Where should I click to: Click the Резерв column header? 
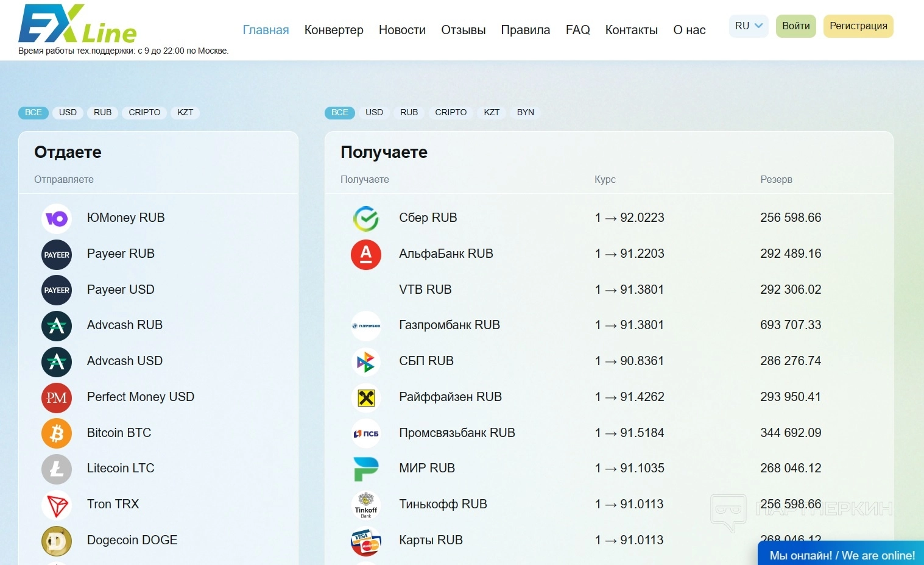tap(776, 179)
